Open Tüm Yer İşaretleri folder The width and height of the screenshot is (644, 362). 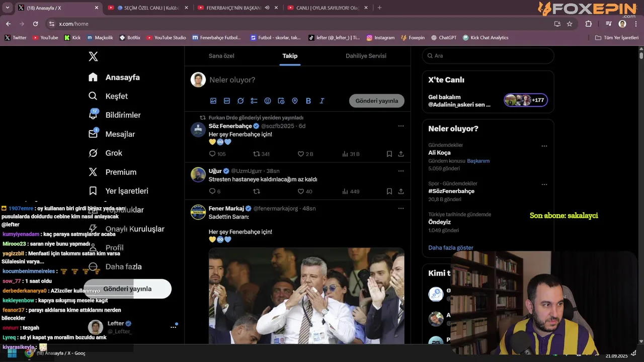tap(616, 38)
